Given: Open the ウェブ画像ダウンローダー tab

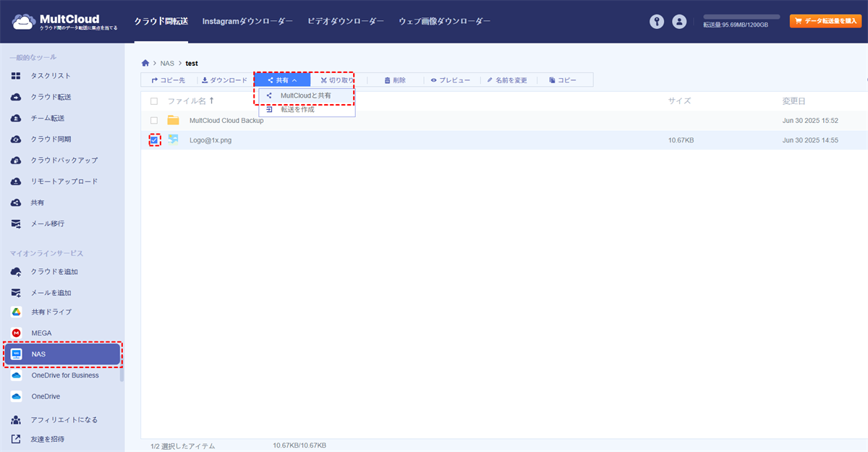Looking at the screenshot, I should click(x=444, y=22).
